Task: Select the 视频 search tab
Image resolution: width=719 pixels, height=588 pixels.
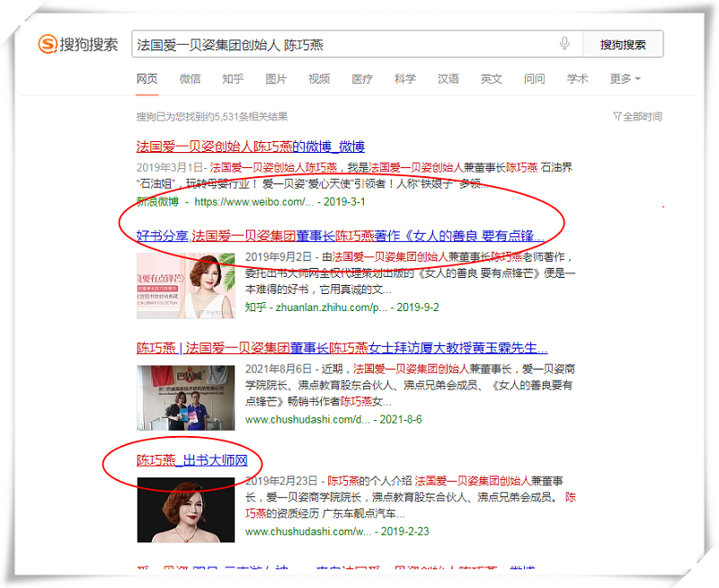Action: click(319, 79)
